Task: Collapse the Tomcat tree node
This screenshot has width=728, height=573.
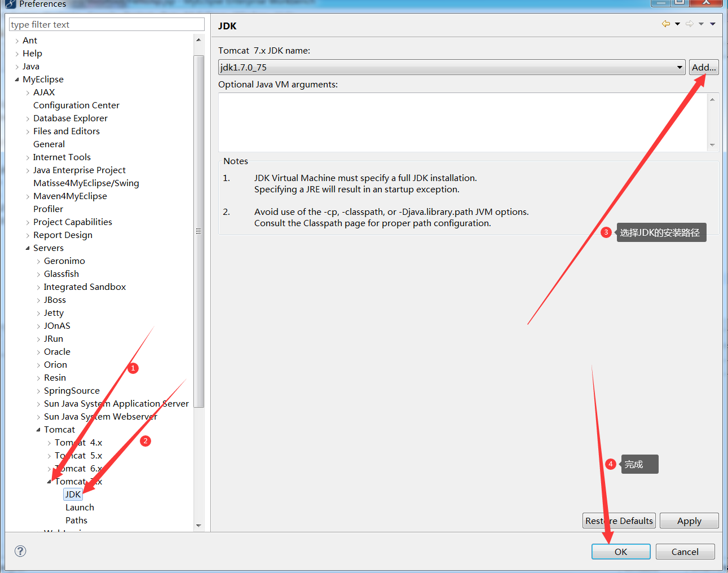Action: tap(38, 430)
